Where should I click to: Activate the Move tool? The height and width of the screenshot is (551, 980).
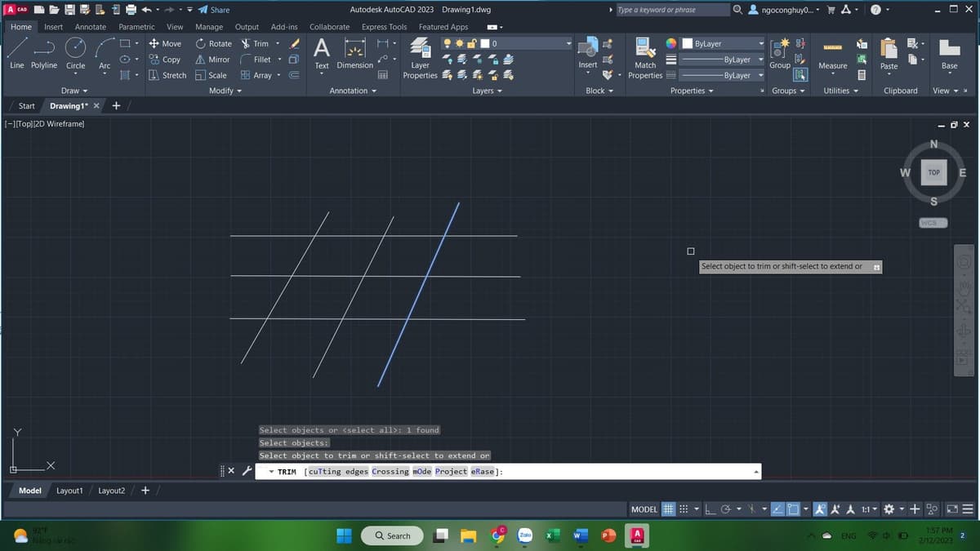[x=166, y=43]
